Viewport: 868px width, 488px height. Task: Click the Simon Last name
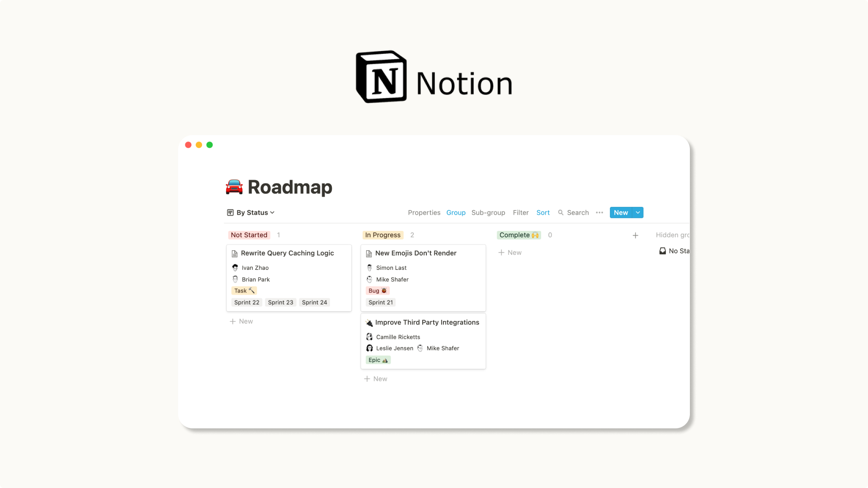pyautogui.click(x=391, y=268)
